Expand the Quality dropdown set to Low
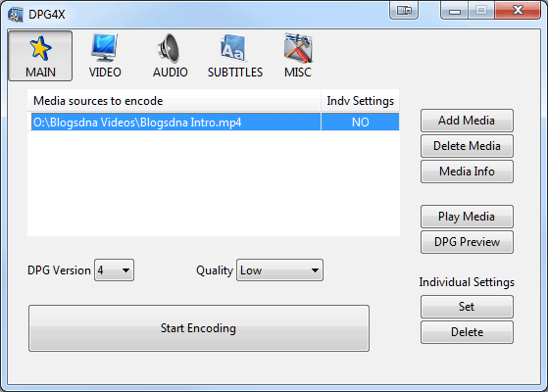Image resolution: width=548 pixels, height=392 pixels. (x=279, y=270)
